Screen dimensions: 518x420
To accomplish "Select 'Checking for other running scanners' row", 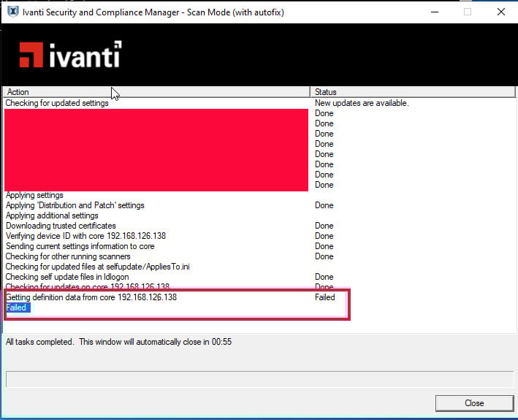I will pyautogui.click(x=68, y=256).
